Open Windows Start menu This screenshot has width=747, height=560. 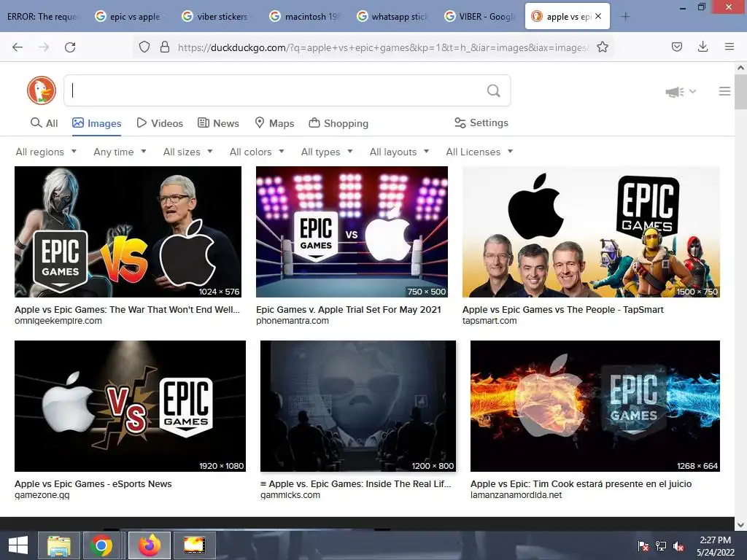[x=18, y=545]
